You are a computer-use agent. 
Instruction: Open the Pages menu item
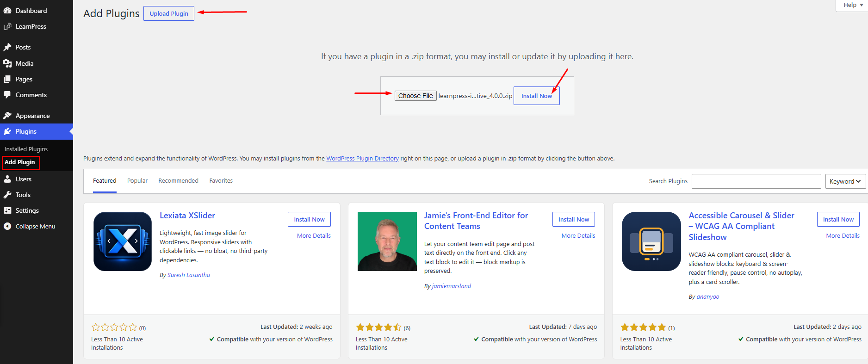coord(37,79)
